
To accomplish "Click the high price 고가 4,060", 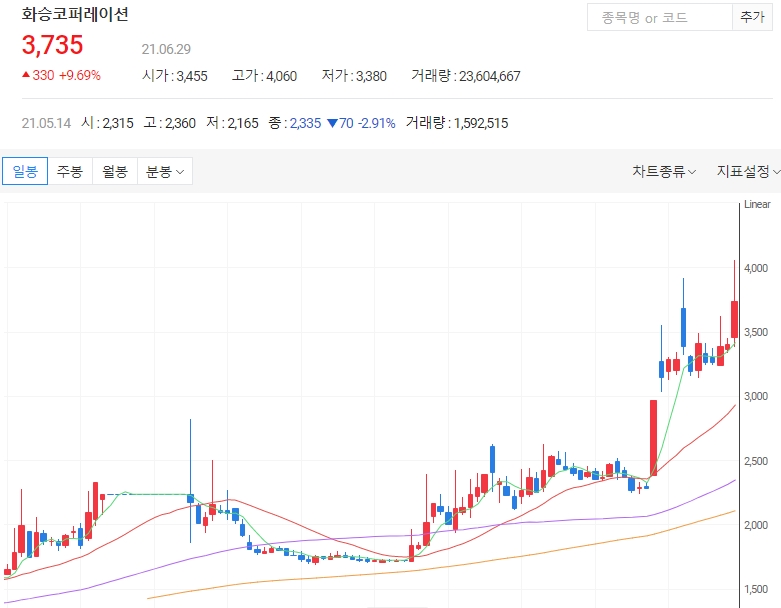I will point(264,76).
